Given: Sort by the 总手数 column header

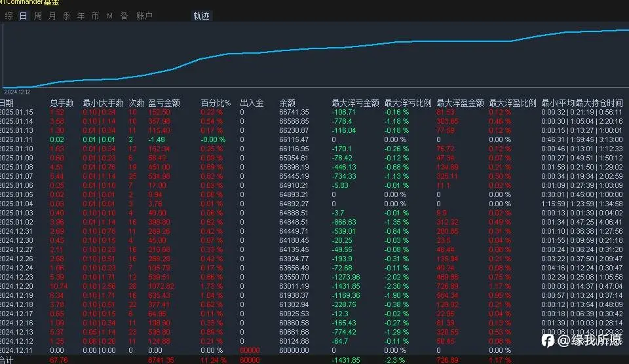Looking at the screenshot, I should 62,103.
